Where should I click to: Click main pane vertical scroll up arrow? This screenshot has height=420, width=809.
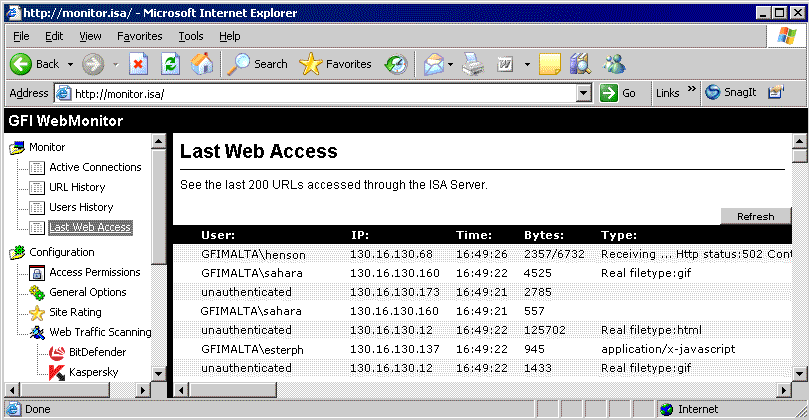coord(799,141)
